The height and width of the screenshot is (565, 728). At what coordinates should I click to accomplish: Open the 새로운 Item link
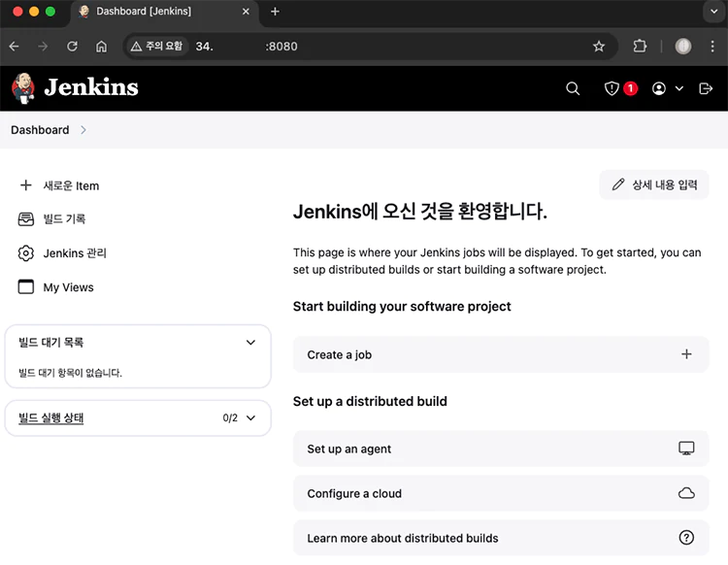pyautogui.click(x=71, y=185)
